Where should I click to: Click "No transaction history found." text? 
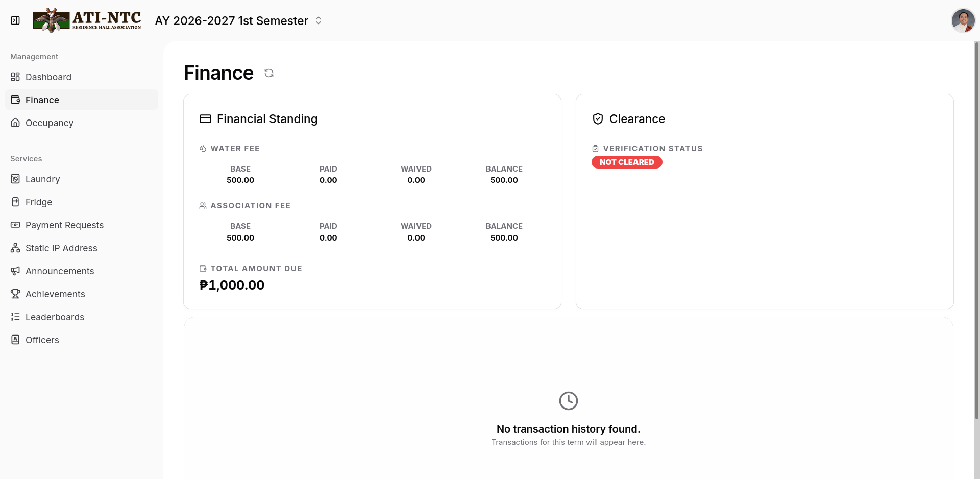click(x=568, y=429)
